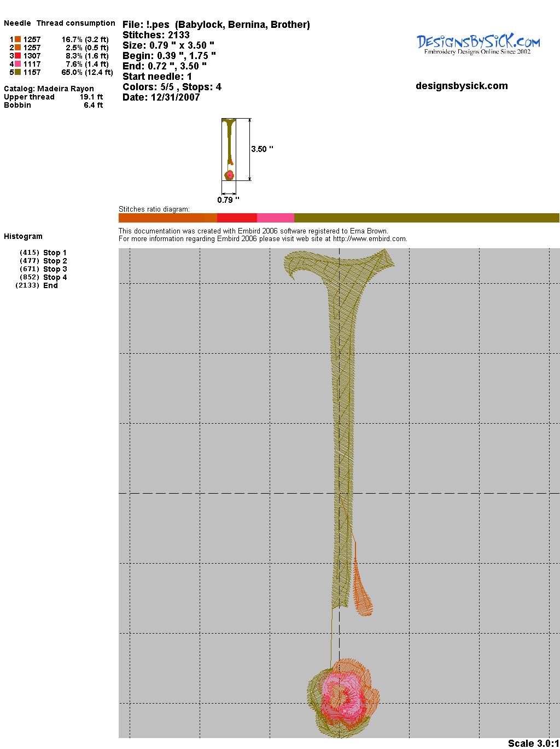Click needle 2 orange thread swatch
The width and height of the screenshot is (560, 749).
(17, 48)
